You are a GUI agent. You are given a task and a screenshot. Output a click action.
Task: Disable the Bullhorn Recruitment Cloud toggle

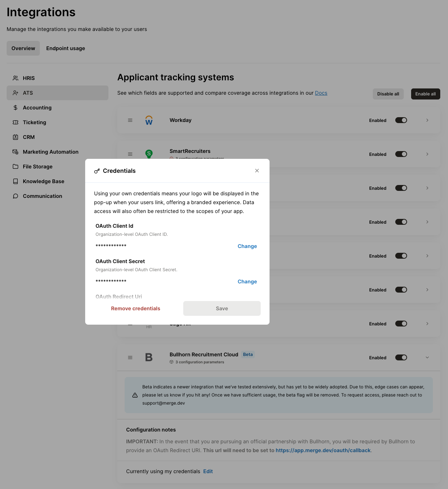click(401, 357)
